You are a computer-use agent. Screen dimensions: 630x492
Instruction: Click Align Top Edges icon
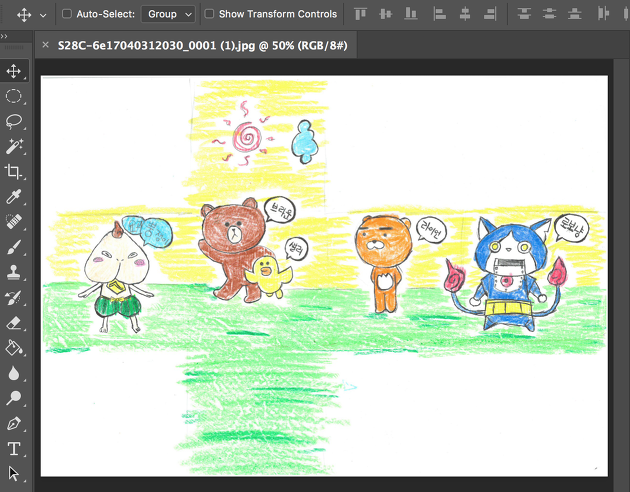point(360,14)
